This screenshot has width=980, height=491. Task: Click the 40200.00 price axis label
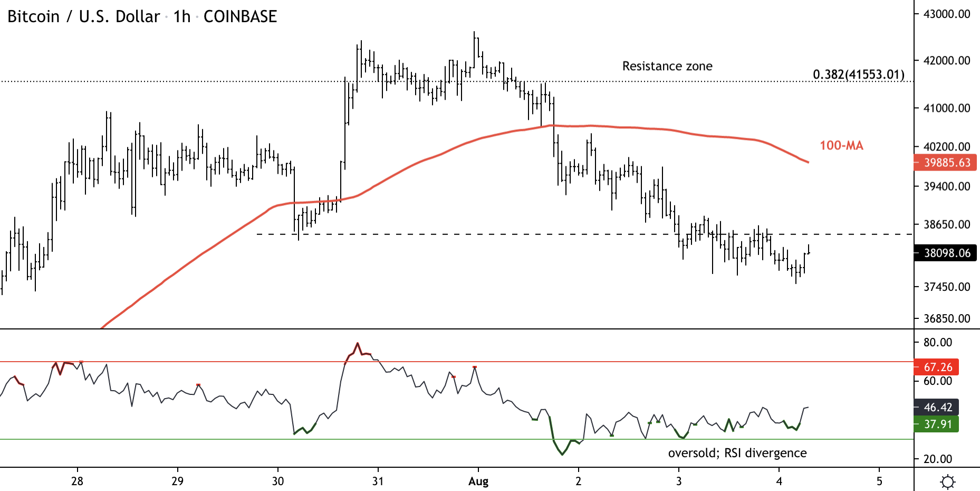947,147
